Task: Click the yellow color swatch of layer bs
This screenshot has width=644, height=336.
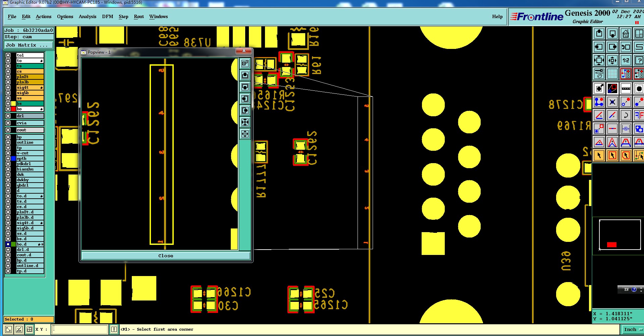Action: [x=13, y=104]
